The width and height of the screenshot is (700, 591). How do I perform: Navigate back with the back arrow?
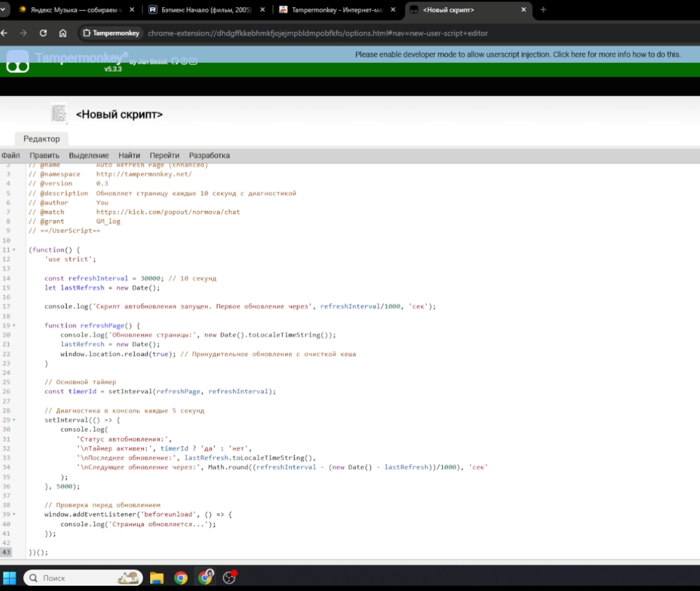coord(5,33)
